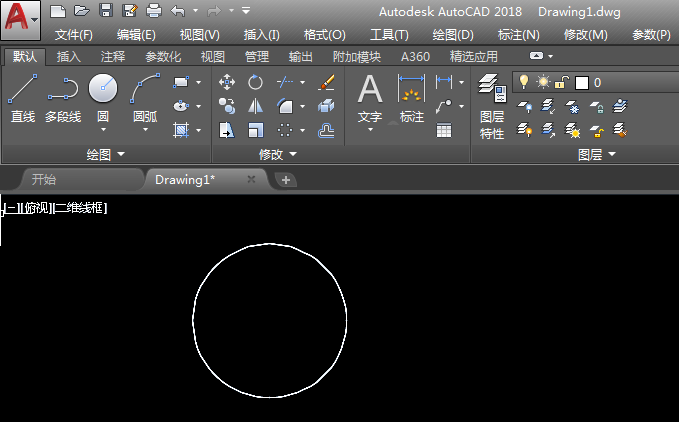Toggle freeze sun icon for layer 0
Image resolution: width=679 pixels, height=422 pixels.
click(x=543, y=82)
